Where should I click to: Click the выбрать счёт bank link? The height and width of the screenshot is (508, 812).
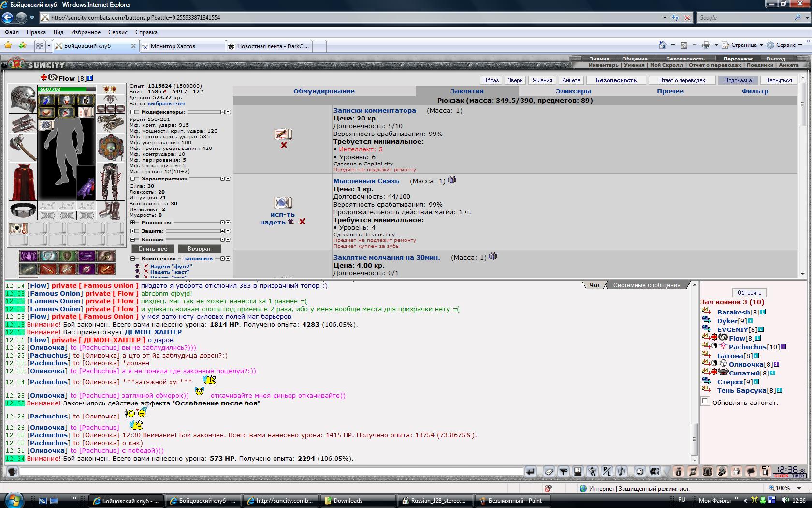(166, 103)
